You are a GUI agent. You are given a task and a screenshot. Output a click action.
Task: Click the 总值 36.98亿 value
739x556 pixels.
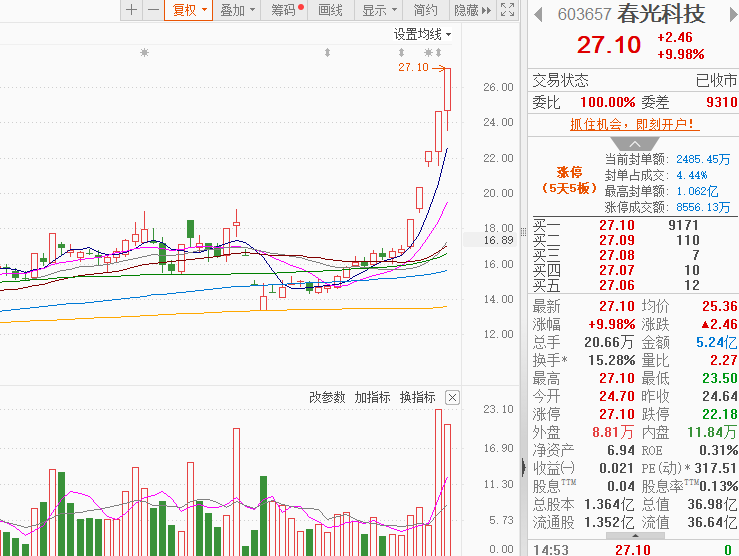pyautogui.click(x=712, y=504)
